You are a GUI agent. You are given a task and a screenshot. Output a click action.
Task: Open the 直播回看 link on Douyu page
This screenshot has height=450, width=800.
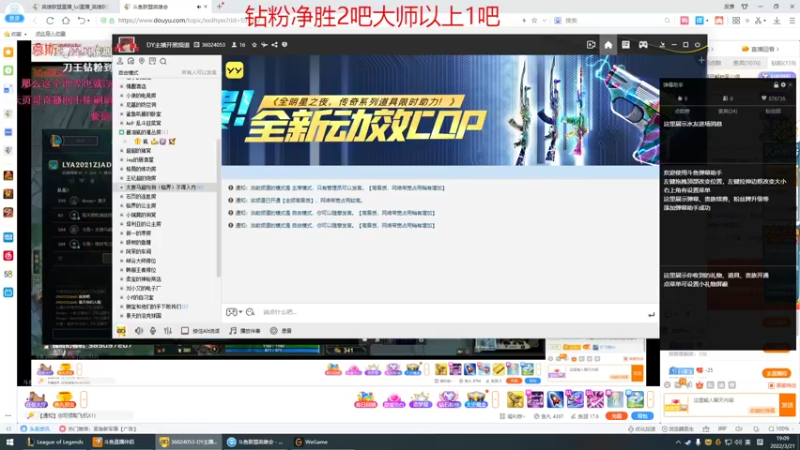[759, 49]
